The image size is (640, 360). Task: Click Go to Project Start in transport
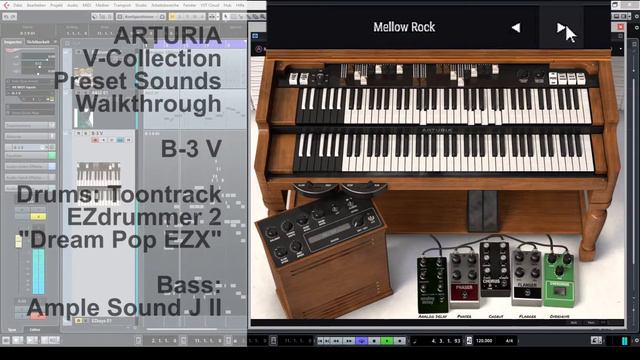coord(320,340)
